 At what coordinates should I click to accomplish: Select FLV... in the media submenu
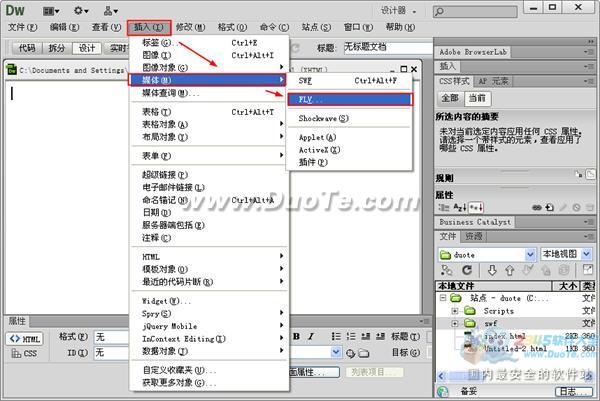350,99
